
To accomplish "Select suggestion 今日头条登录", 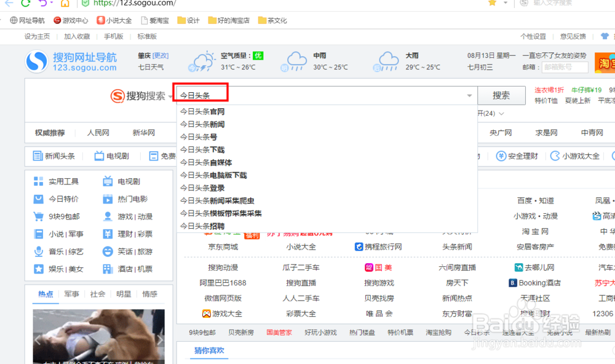I will point(327,188).
